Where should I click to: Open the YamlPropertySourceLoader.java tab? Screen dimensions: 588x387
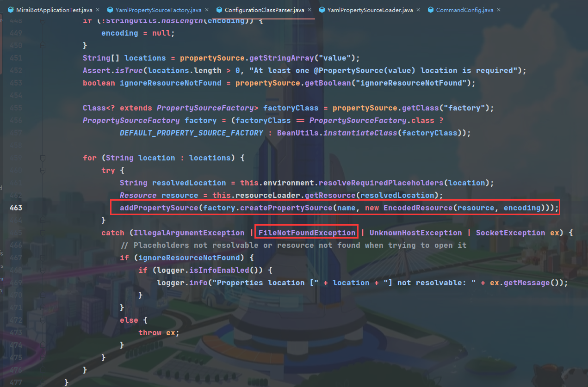370,10
